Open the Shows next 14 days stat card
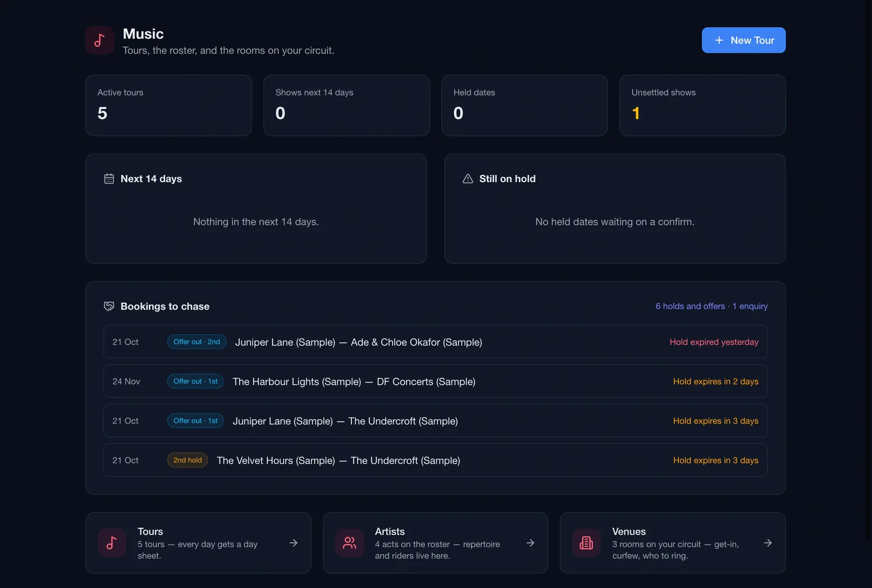The width and height of the screenshot is (872, 588). pyautogui.click(x=346, y=105)
